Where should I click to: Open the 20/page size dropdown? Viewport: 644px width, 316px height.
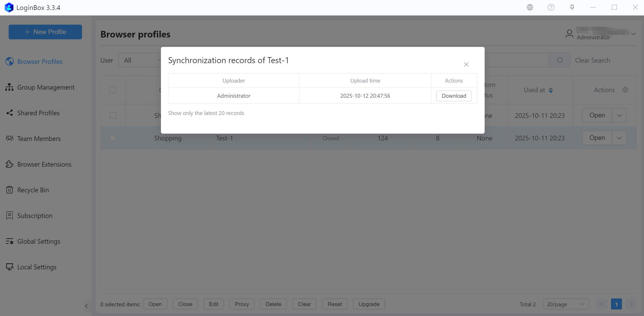566,304
